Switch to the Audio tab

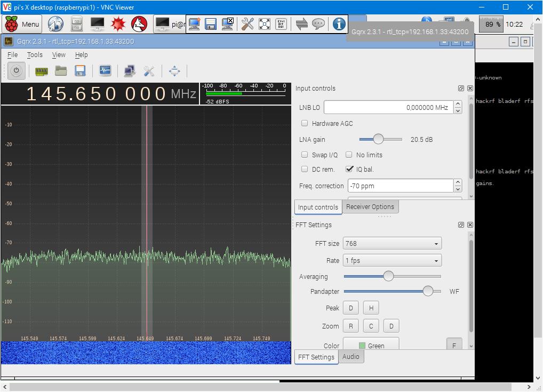351,357
